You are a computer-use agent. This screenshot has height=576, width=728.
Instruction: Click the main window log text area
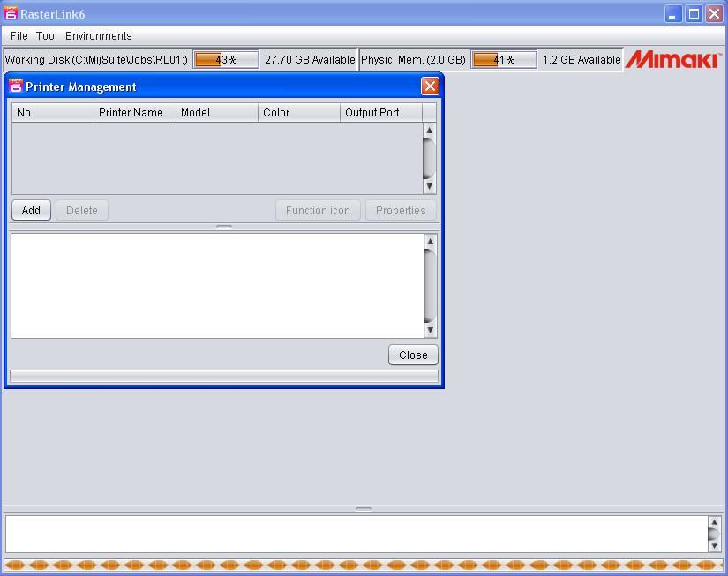click(x=356, y=535)
